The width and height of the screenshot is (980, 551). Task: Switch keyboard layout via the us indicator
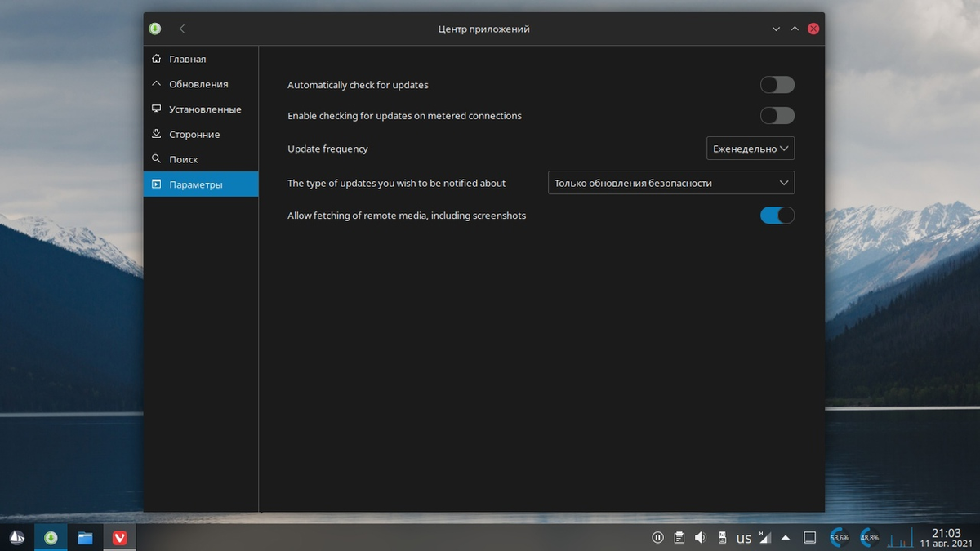744,537
